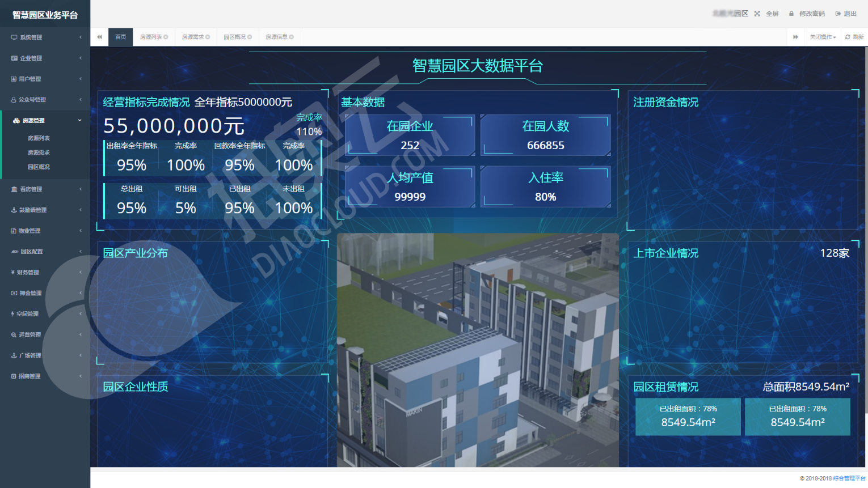Screen dimensions: 868x488
Task: Switch to the 房源需求 tab
Action: point(193,37)
